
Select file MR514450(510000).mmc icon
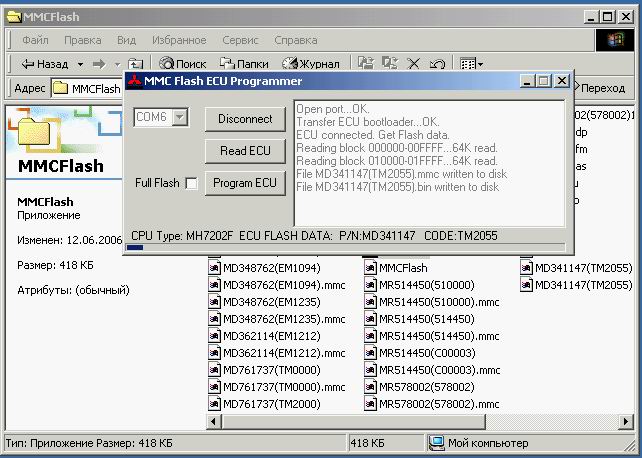tap(370, 302)
